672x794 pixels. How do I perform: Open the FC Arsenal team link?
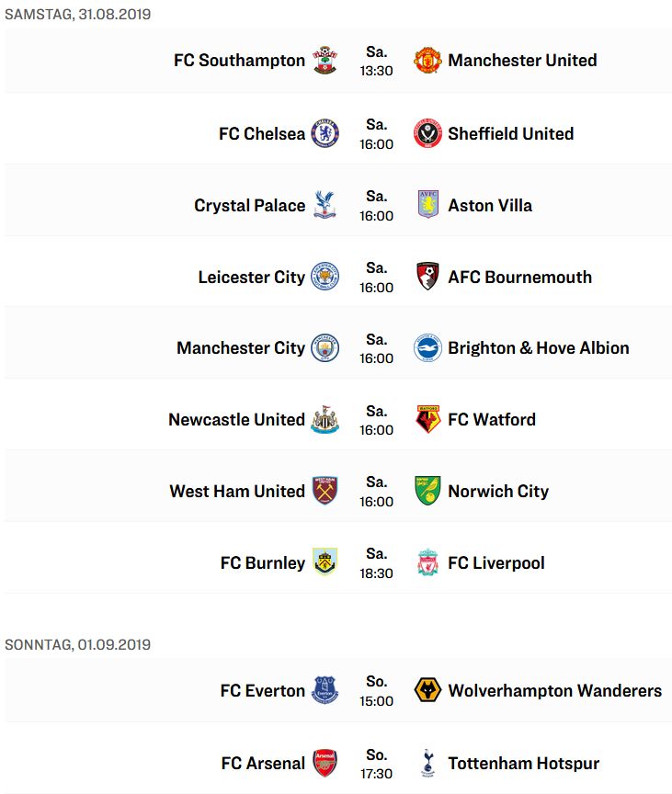click(263, 763)
